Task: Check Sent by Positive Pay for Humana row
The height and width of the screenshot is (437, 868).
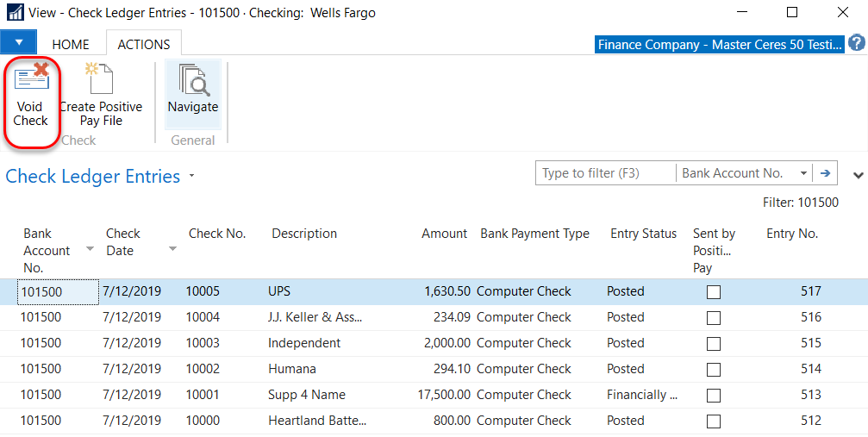Action: click(x=714, y=370)
